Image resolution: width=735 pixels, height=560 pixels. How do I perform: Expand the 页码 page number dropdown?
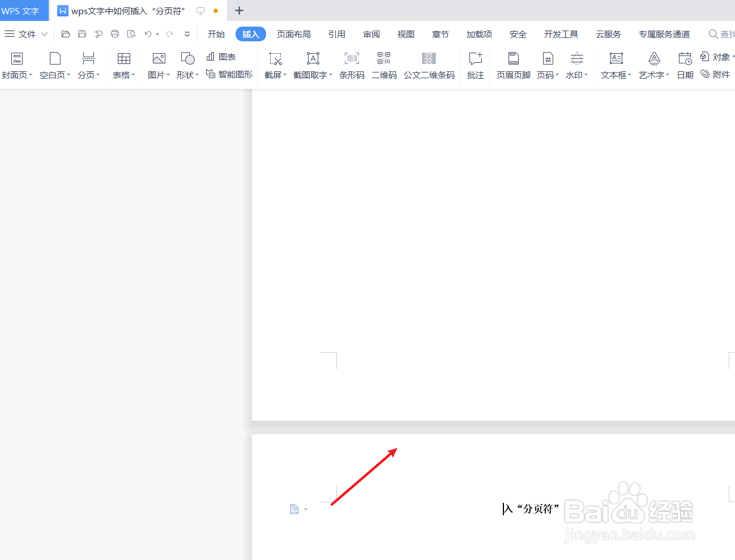pyautogui.click(x=557, y=75)
